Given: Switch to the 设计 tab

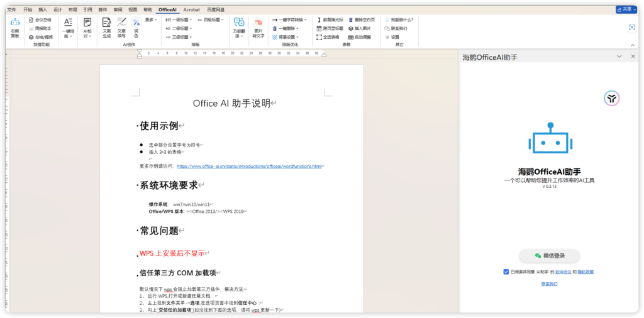Looking at the screenshot, I should [x=57, y=9].
